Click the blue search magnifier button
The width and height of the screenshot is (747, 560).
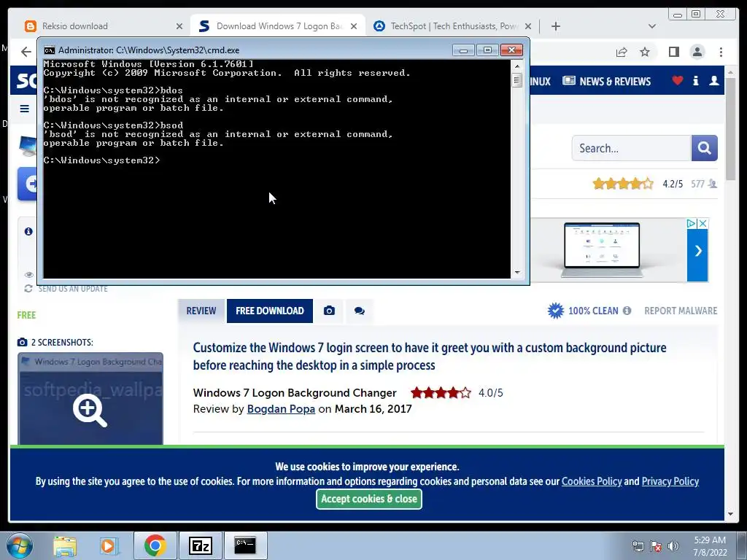(x=704, y=148)
